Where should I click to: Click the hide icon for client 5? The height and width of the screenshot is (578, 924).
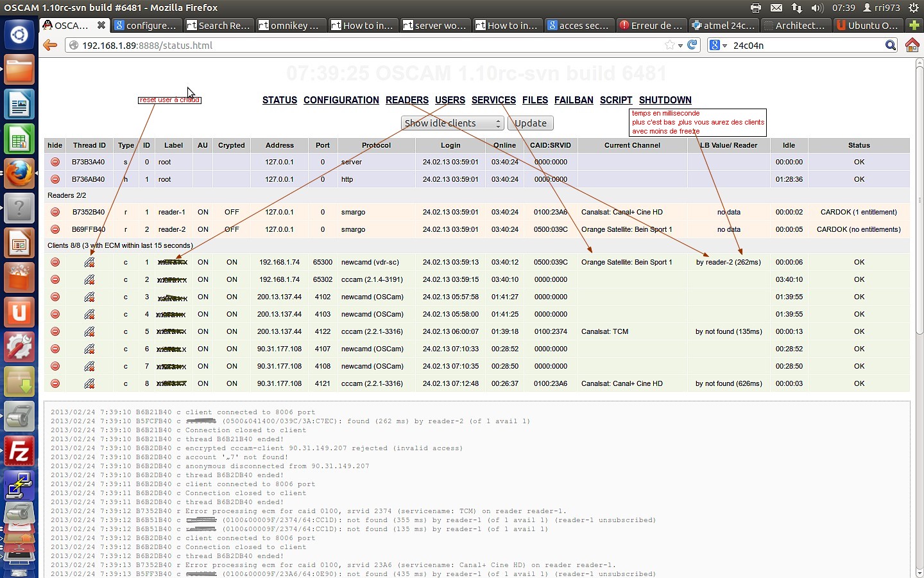click(x=55, y=332)
